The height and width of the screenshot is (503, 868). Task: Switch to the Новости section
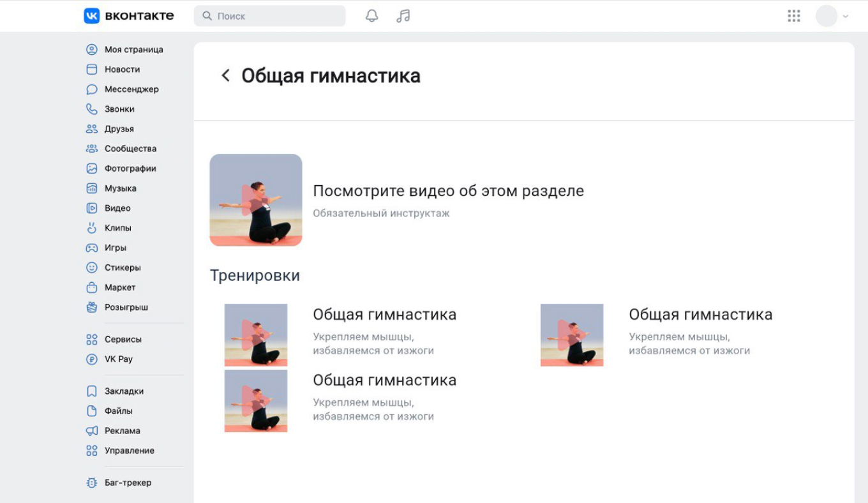click(x=91, y=69)
